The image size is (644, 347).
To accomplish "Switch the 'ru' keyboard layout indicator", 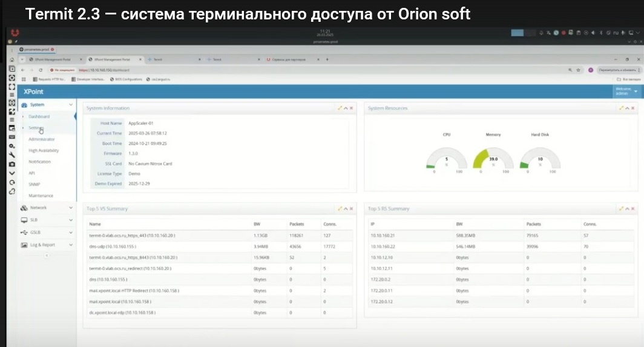I will point(616,33).
